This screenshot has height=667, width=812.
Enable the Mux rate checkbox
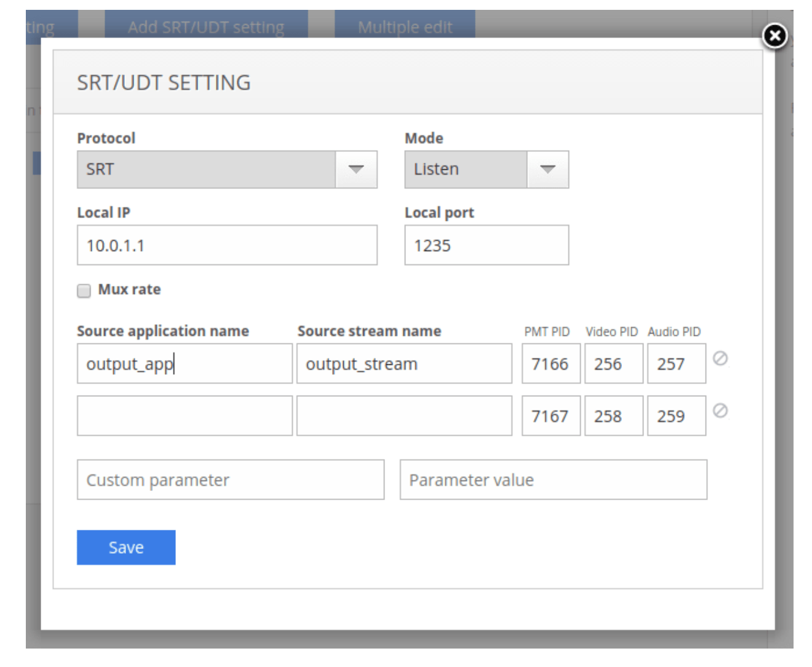[x=84, y=290]
